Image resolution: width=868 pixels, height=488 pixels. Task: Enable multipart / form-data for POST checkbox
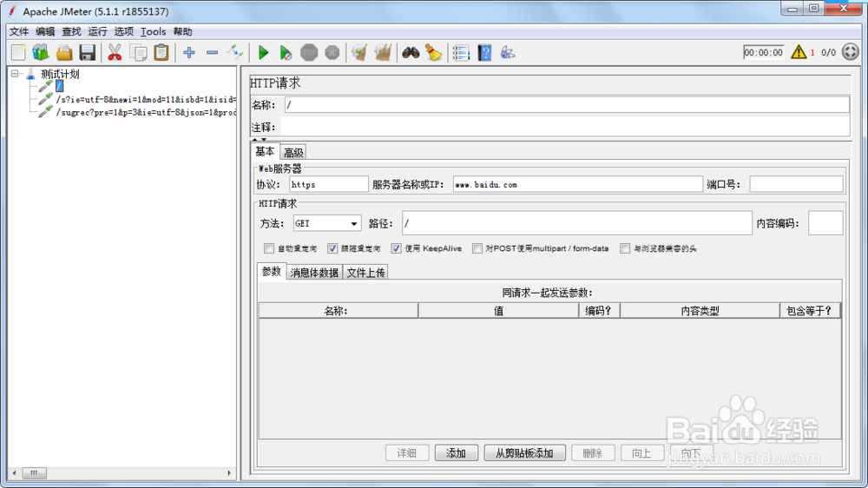point(477,248)
